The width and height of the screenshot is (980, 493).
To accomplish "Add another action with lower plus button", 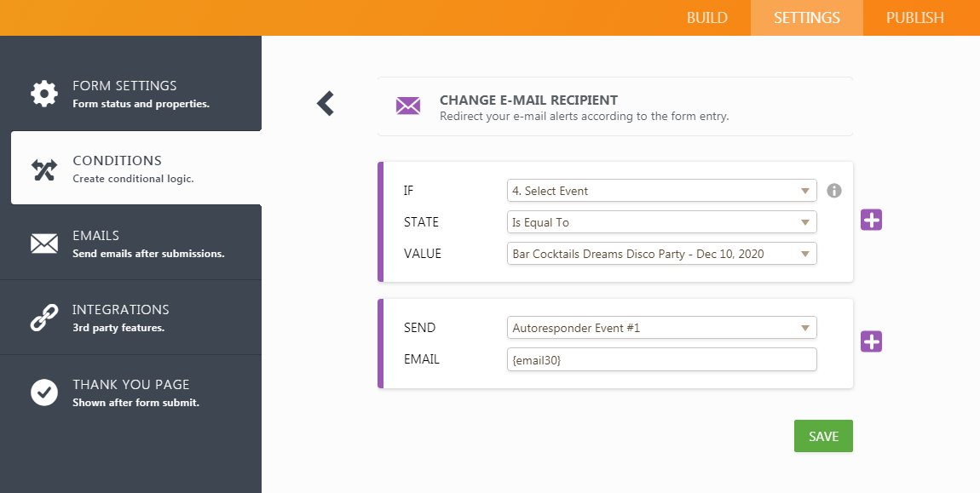I will pos(871,341).
